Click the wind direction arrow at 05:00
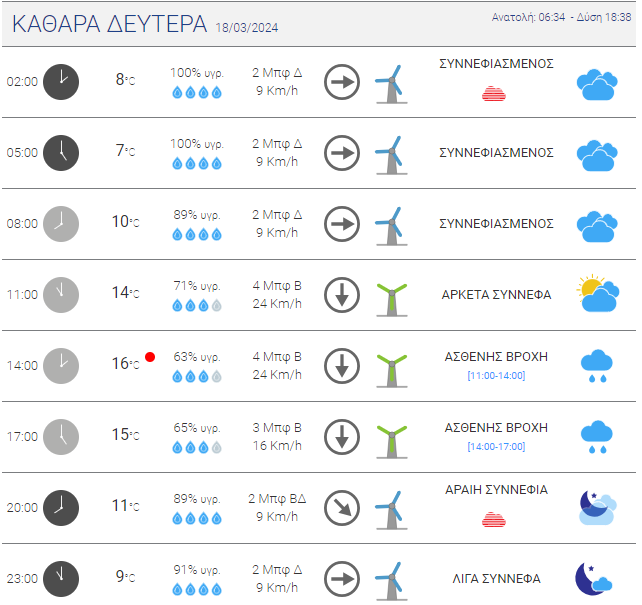 click(342, 153)
